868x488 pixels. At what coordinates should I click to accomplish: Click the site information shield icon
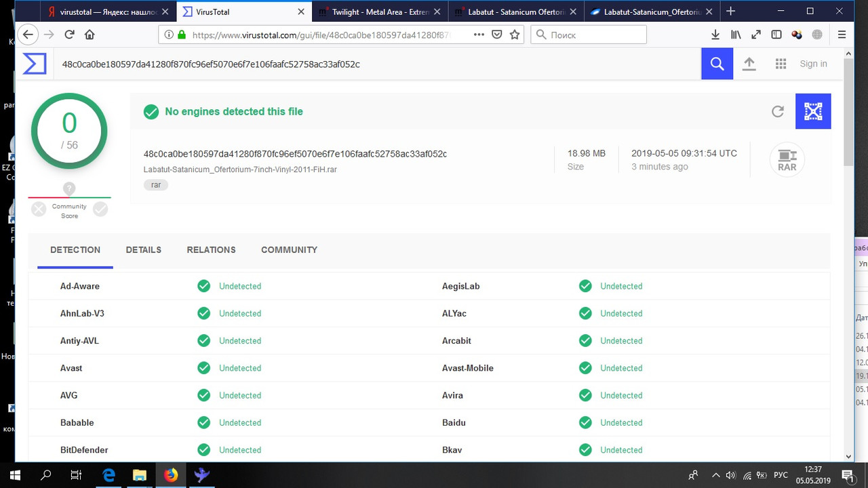tap(167, 35)
